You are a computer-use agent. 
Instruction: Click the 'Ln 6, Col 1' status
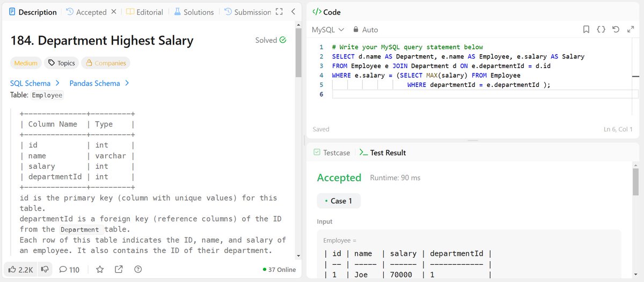pyautogui.click(x=618, y=129)
